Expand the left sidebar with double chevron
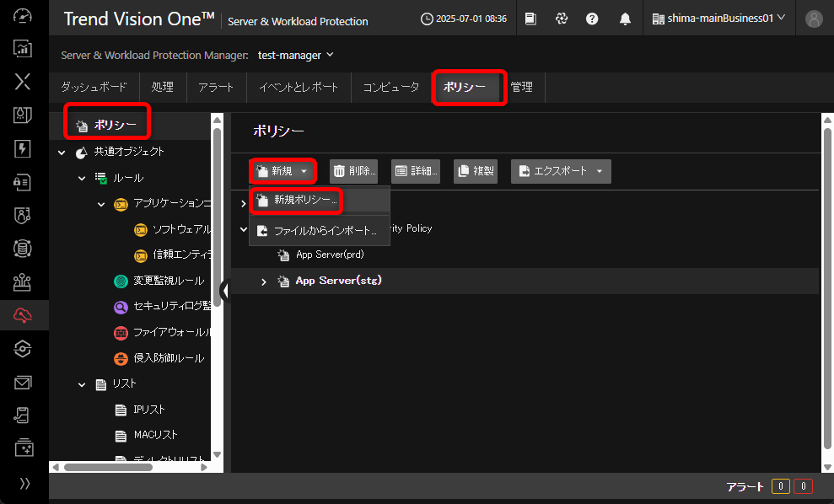The image size is (834, 504). 24,483
